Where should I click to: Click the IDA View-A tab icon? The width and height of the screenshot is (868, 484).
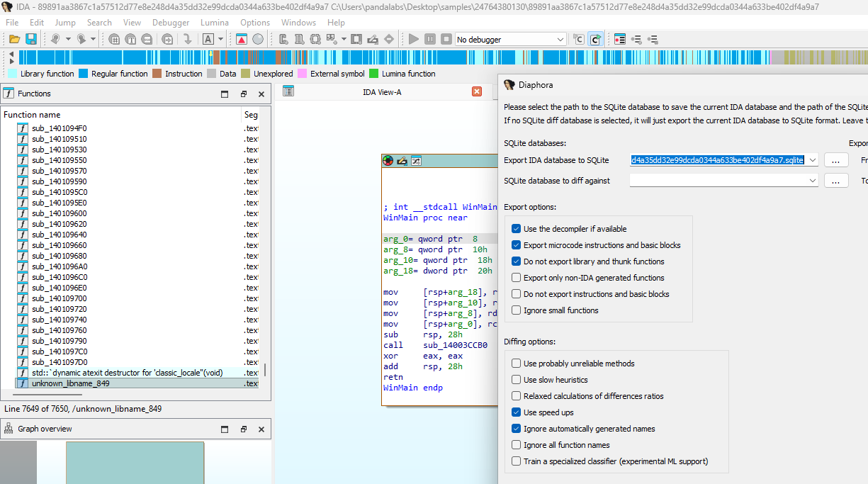[288, 91]
